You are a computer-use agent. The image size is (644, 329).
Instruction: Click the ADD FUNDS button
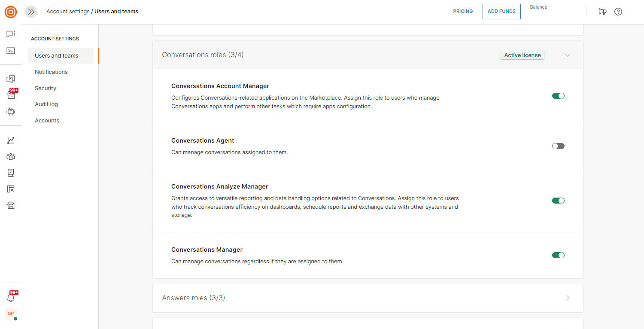(x=501, y=12)
